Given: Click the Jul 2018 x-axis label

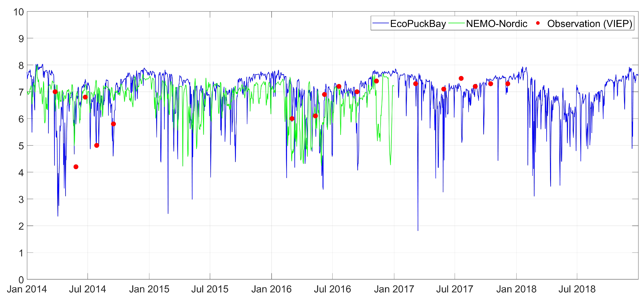Looking at the screenshot, I should click(577, 289).
